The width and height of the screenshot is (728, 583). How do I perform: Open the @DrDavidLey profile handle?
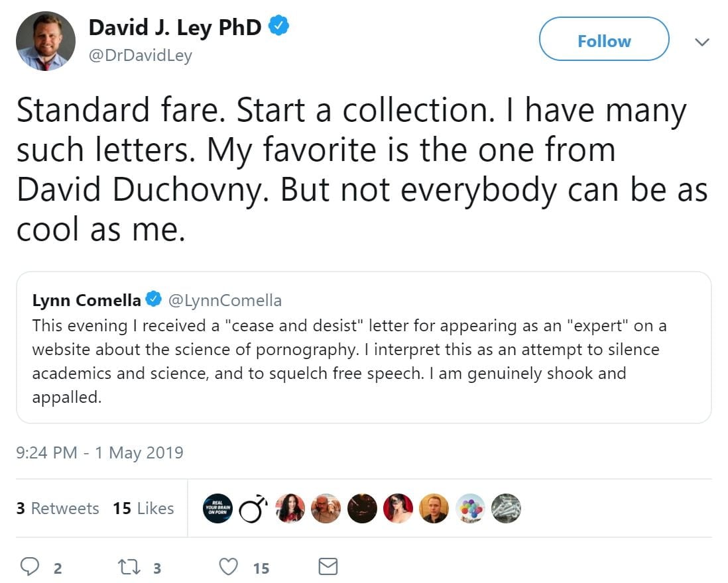(140, 56)
